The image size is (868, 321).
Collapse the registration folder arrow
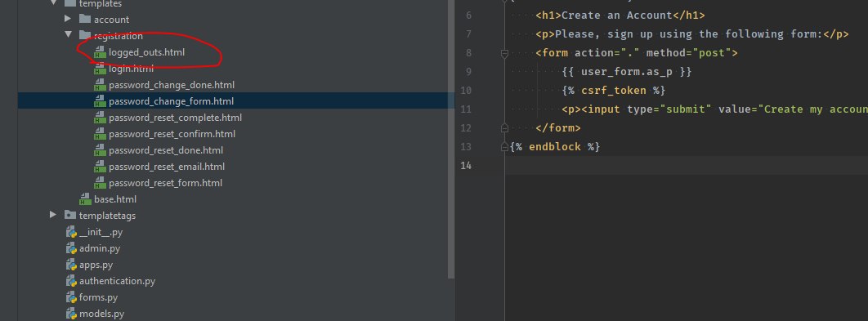coord(68,35)
